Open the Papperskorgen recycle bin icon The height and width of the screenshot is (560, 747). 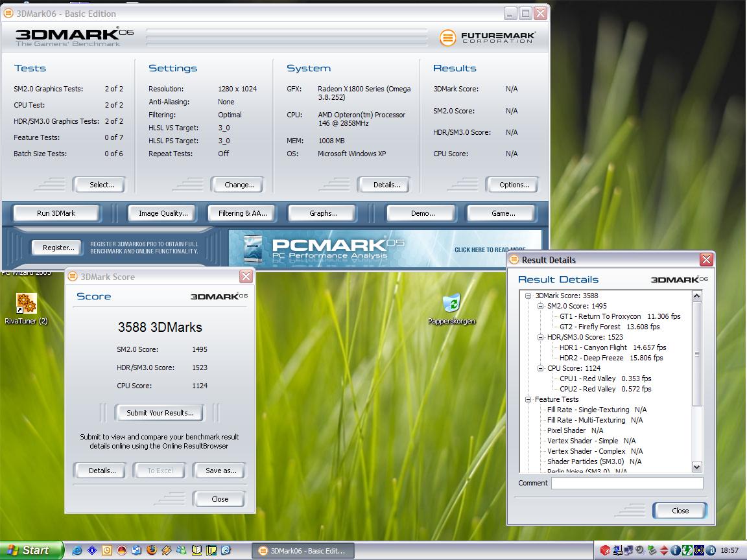pos(451,309)
